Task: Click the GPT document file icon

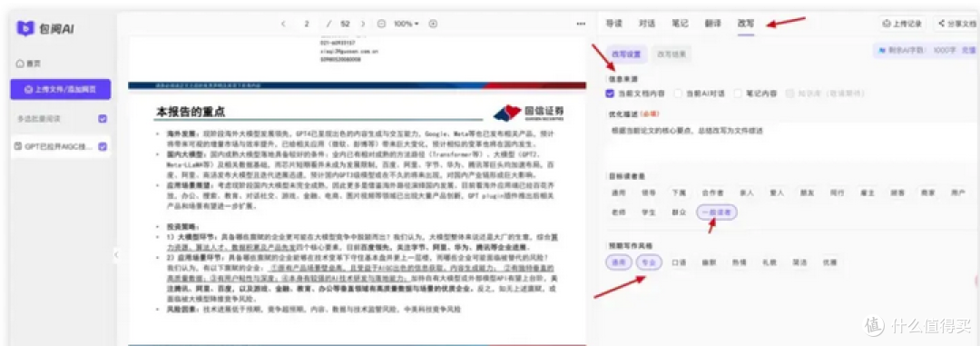Action: [19, 146]
